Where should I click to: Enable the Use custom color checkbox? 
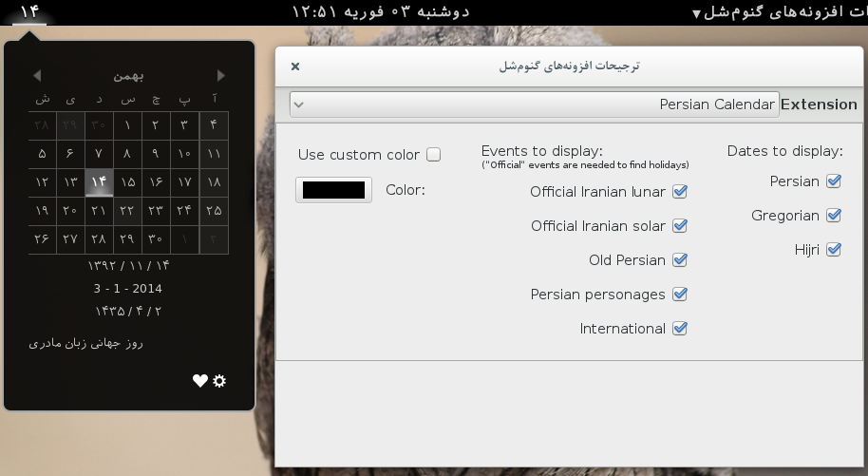tap(433, 155)
